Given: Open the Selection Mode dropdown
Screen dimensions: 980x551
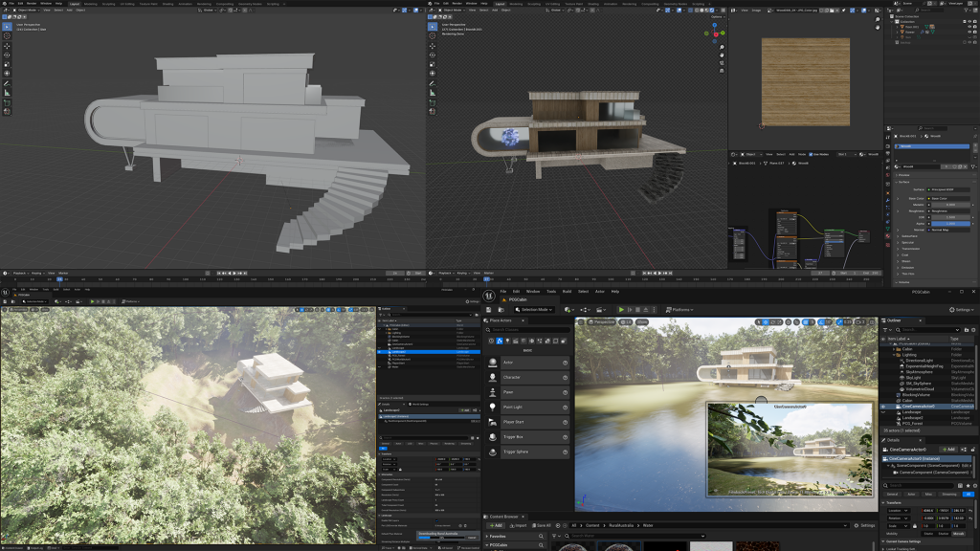Looking at the screenshot, I should tap(536, 310).
